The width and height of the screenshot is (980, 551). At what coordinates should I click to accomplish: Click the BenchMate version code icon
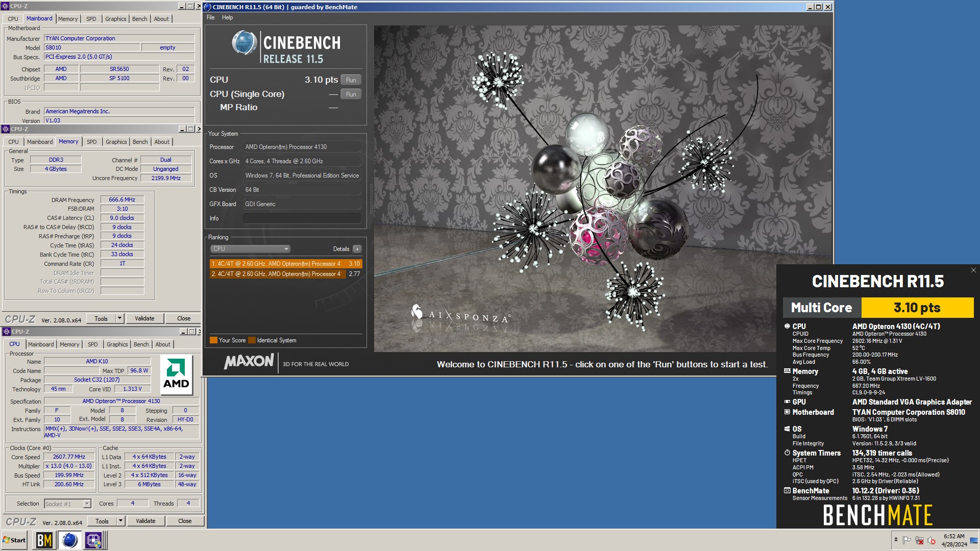pos(787,490)
